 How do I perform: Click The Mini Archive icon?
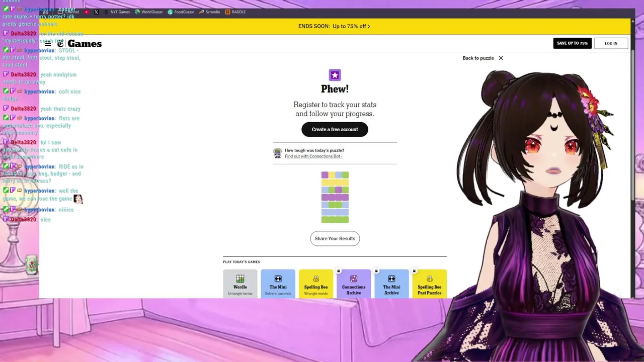point(391,279)
